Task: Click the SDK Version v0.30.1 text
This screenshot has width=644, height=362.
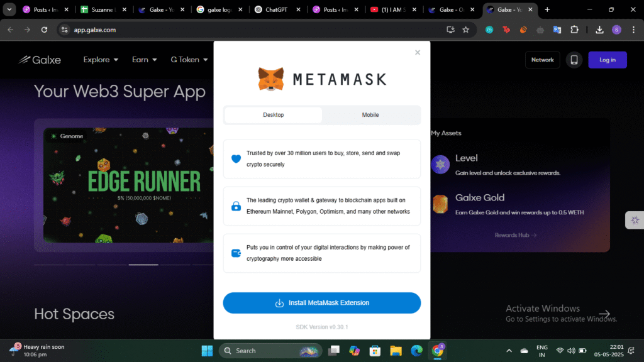Action: click(x=321, y=327)
